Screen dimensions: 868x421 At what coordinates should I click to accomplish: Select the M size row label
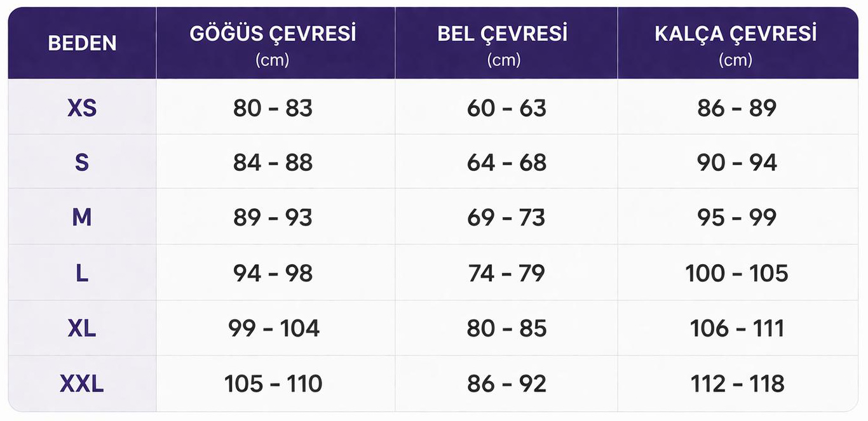point(82,218)
